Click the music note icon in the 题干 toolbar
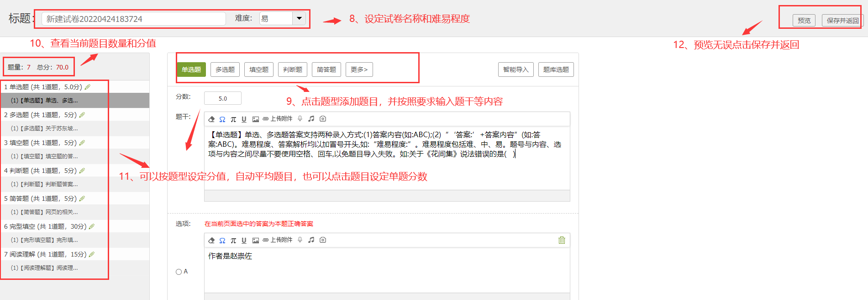 click(311, 119)
